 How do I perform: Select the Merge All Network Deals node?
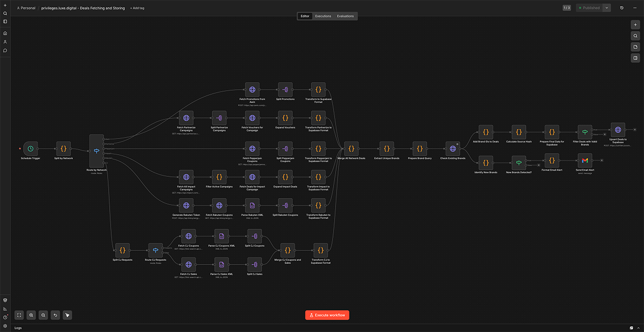tap(351, 149)
